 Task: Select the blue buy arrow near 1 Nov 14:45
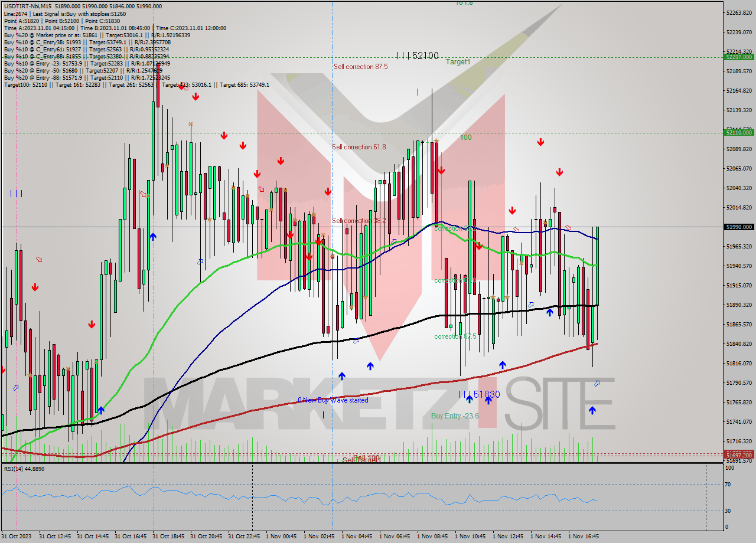pyautogui.click(x=550, y=312)
